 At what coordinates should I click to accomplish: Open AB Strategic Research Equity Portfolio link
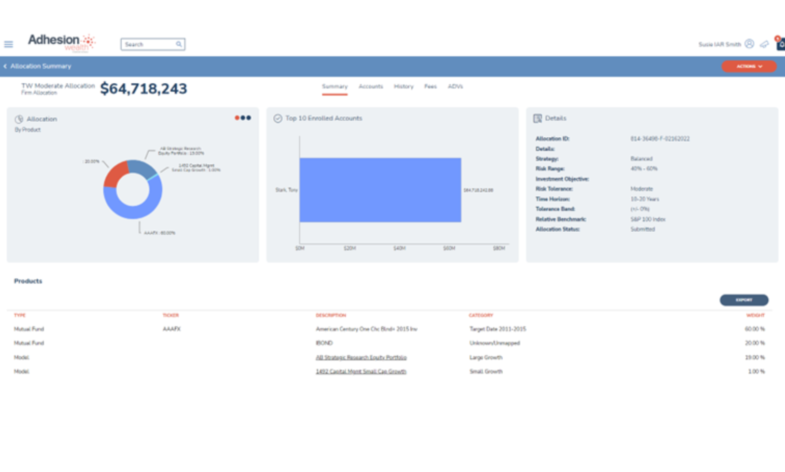361,357
